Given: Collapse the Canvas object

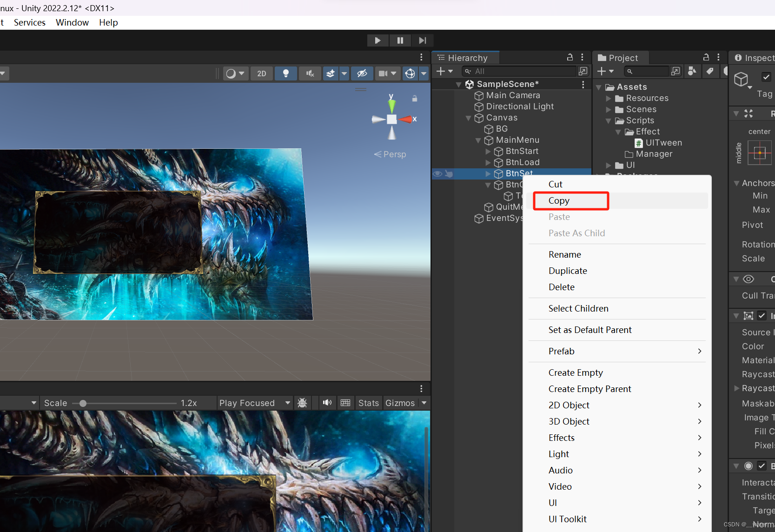Looking at the screenshot, I should [x=468, y=118].
